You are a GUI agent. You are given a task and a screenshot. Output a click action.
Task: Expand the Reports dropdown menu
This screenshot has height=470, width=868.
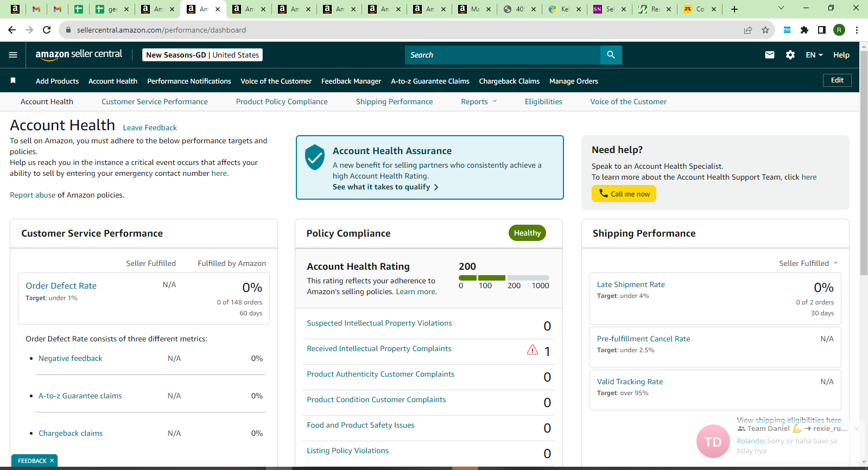479,101
